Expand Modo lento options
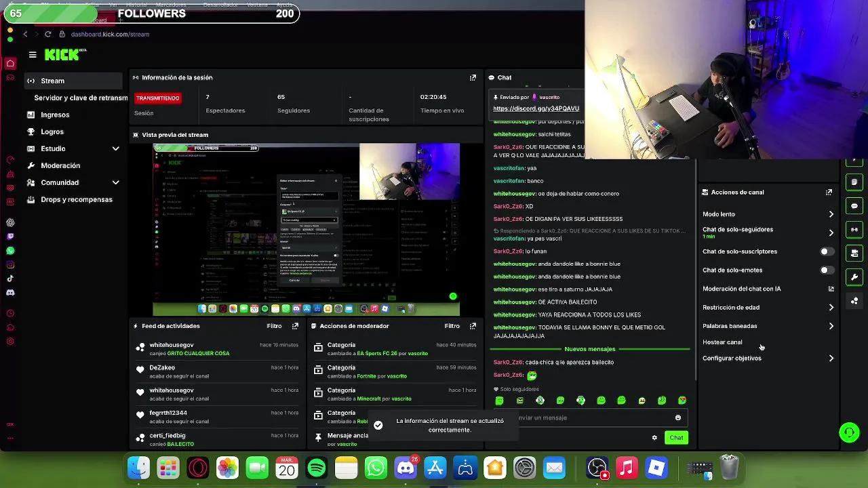 click(x=831, y=214)
